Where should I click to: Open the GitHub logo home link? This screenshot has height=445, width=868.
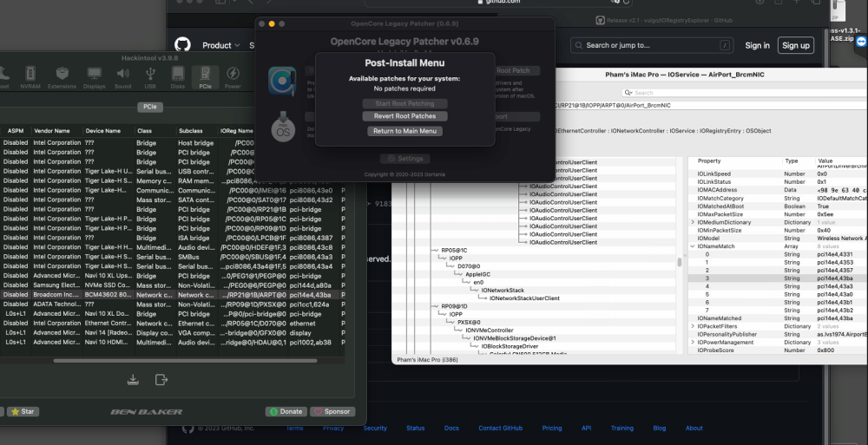(182, 45)
